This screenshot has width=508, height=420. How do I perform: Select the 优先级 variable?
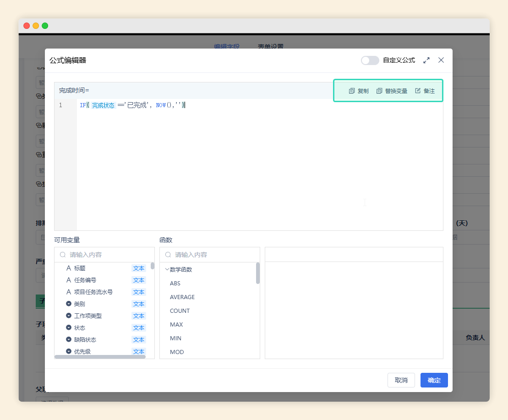(82, 352)
